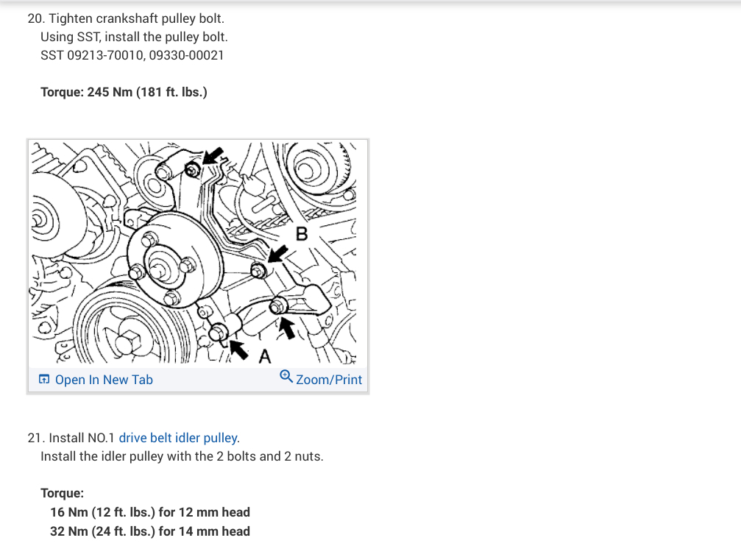Click the 32 Nm for 14 mm head line

tap(150, 531)
